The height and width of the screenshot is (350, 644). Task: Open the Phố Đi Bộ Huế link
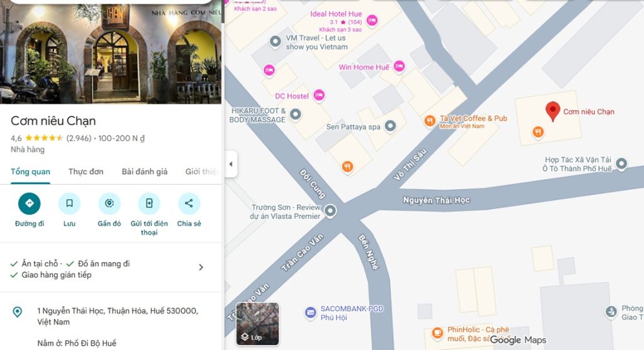(91, 343)
